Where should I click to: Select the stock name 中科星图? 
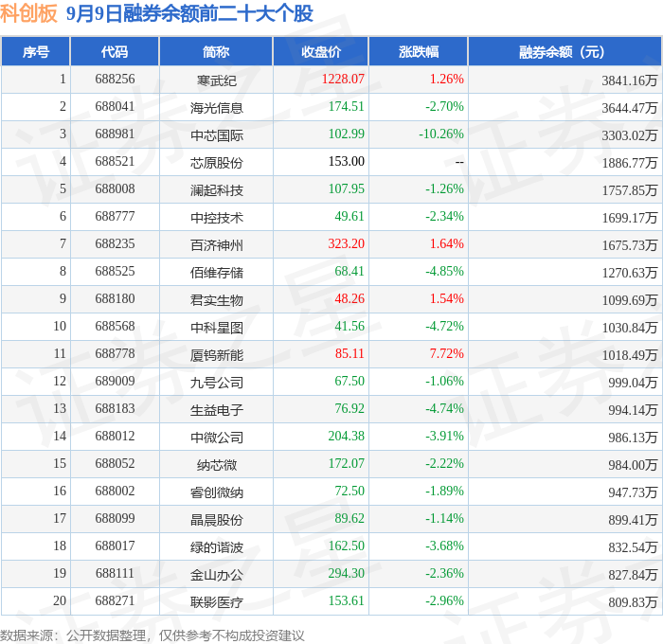pos(217,328)
